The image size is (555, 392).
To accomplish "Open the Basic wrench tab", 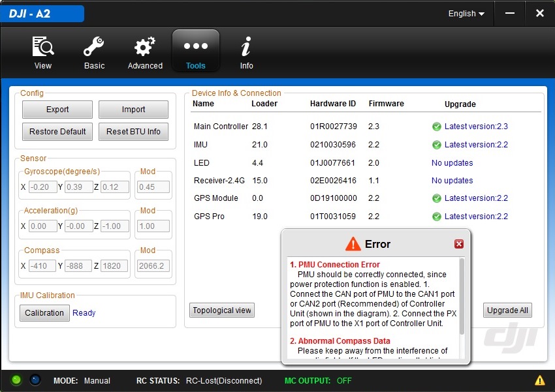I will point(94,52).
